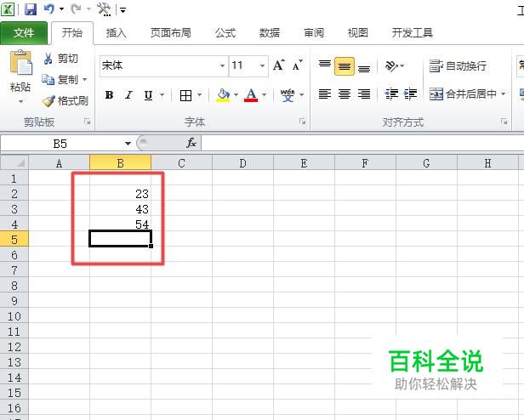Toggle align text right

pos(364,94)
